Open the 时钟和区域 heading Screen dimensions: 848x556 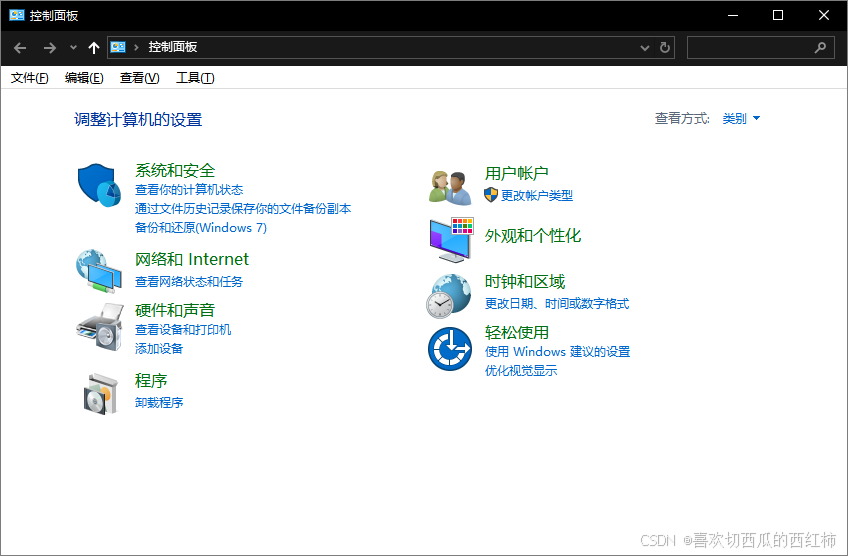point(525,281)
